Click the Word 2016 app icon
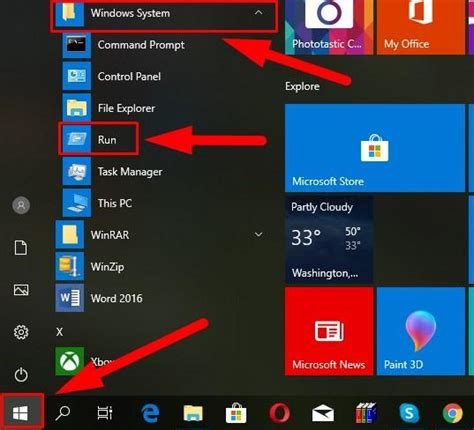The width and height of the screenshot is (474, 430). click(69, 298)
